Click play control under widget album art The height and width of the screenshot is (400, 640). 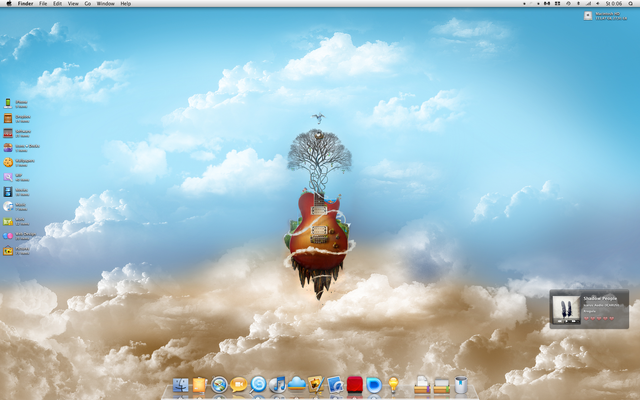pos(566,321)
